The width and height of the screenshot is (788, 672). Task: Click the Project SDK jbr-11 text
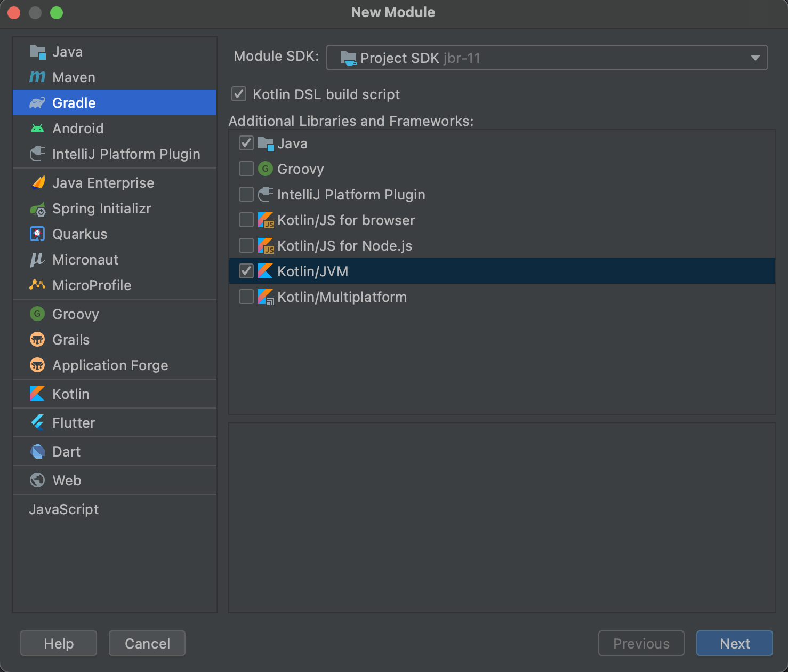pyautogui.click(x=420, y=58)
